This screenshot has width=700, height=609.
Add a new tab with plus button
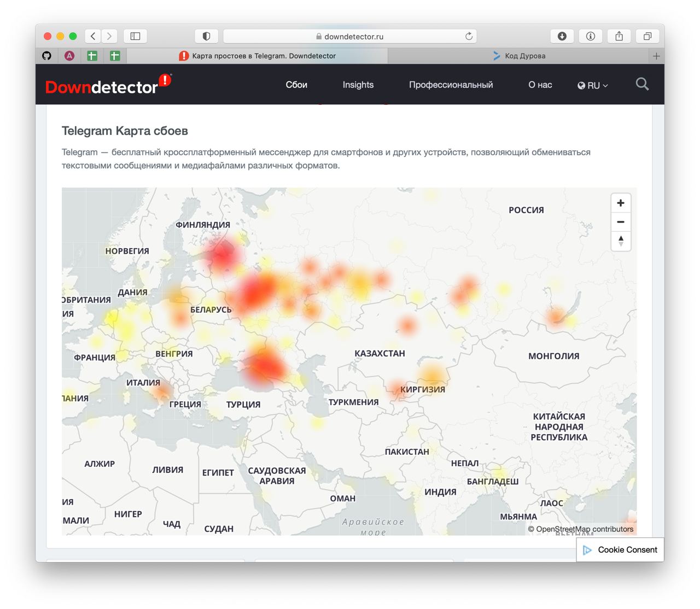(656, 56)
